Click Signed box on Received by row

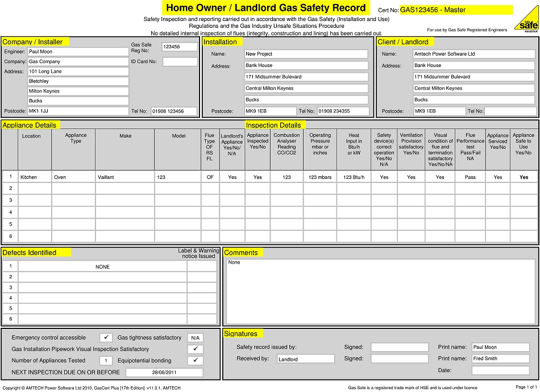tap(400, 358)
